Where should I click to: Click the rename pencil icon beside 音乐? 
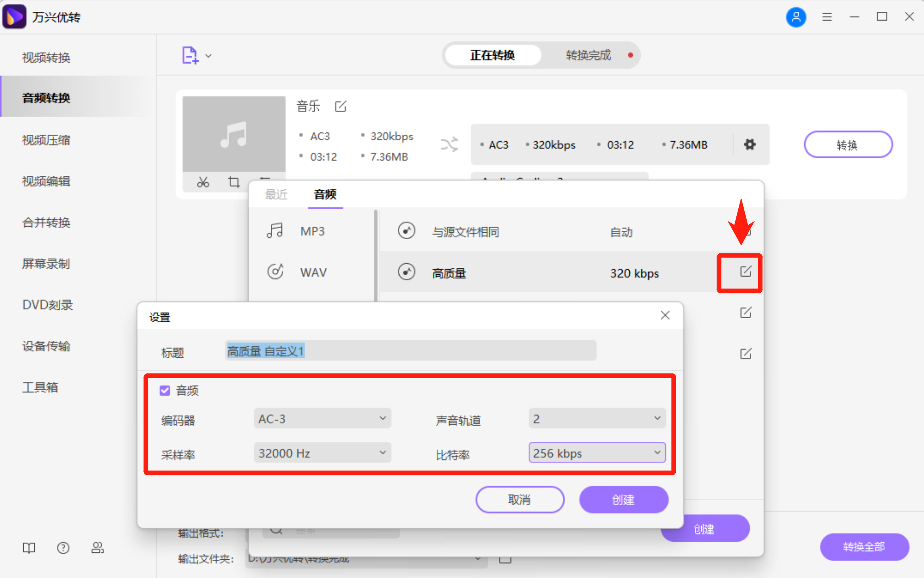coord(340,107)
